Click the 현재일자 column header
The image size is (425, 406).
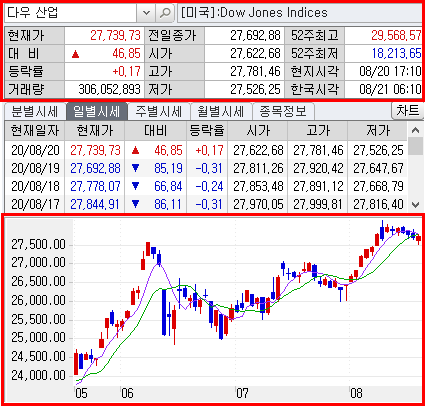(x=35, y=131)
